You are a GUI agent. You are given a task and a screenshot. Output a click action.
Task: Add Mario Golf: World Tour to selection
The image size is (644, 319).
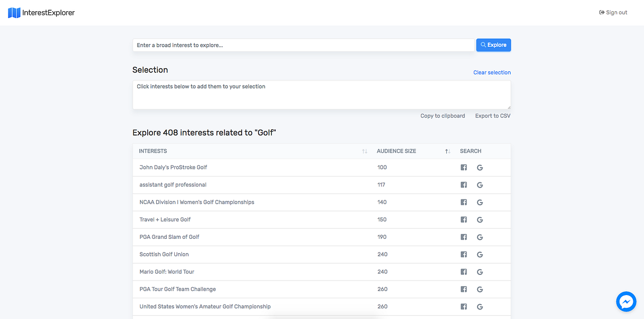coord(167,272)
